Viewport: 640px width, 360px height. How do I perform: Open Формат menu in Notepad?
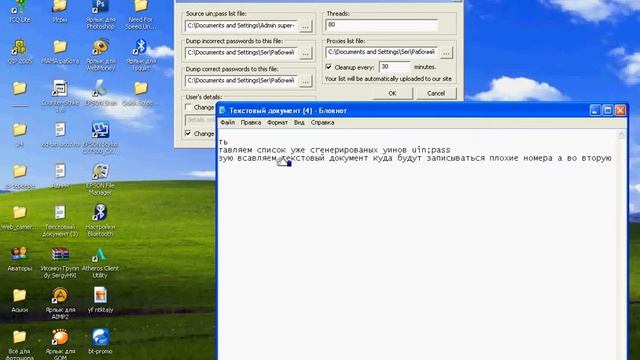278,122
